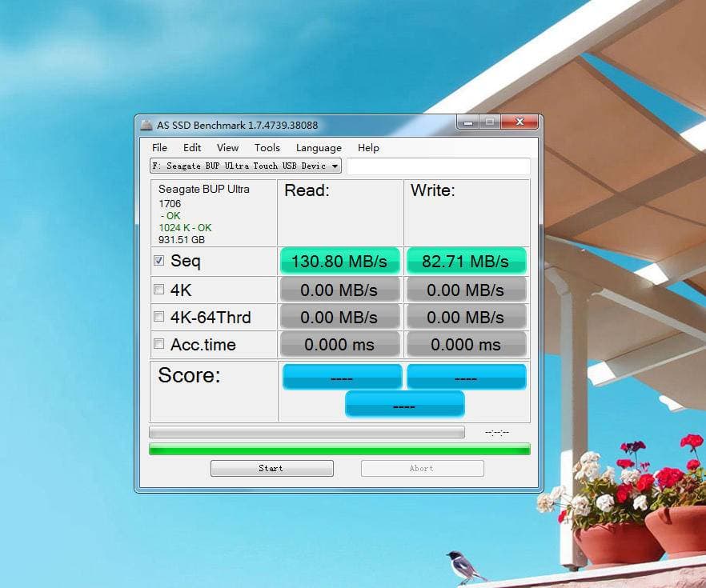Click the gray upper progress bar
Image resolution: width=706 pixels, height=588 pixels.
[x=307, y=432]
